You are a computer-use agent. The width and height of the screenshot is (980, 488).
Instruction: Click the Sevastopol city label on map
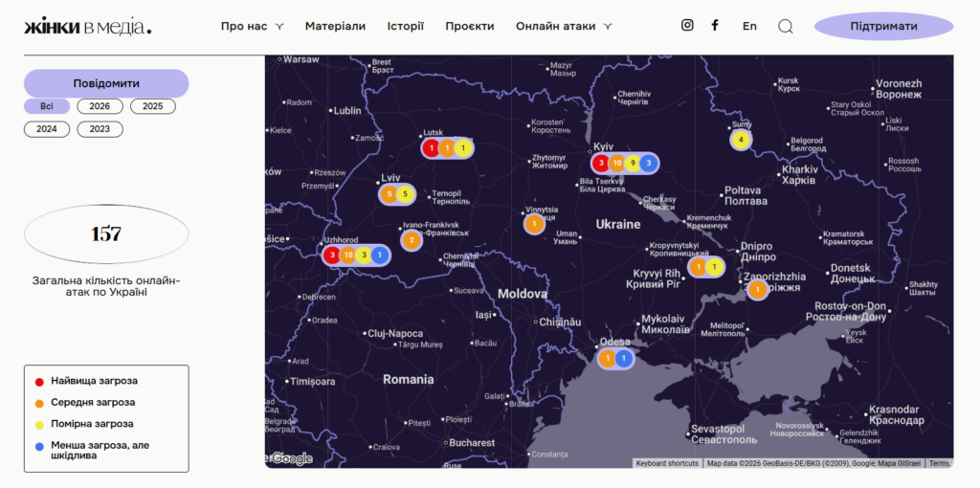(724, 434)
